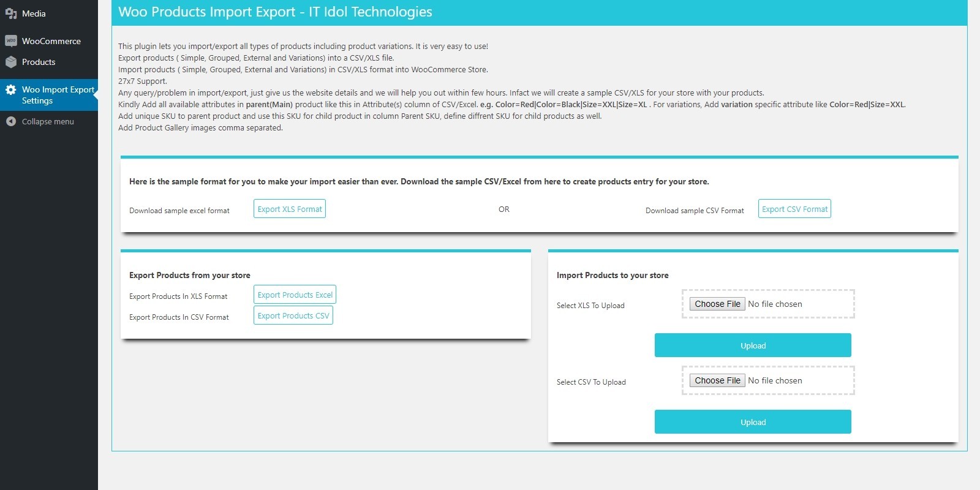
Task: Click 'Download sample CSV Format' label
Action: (695, 211)
